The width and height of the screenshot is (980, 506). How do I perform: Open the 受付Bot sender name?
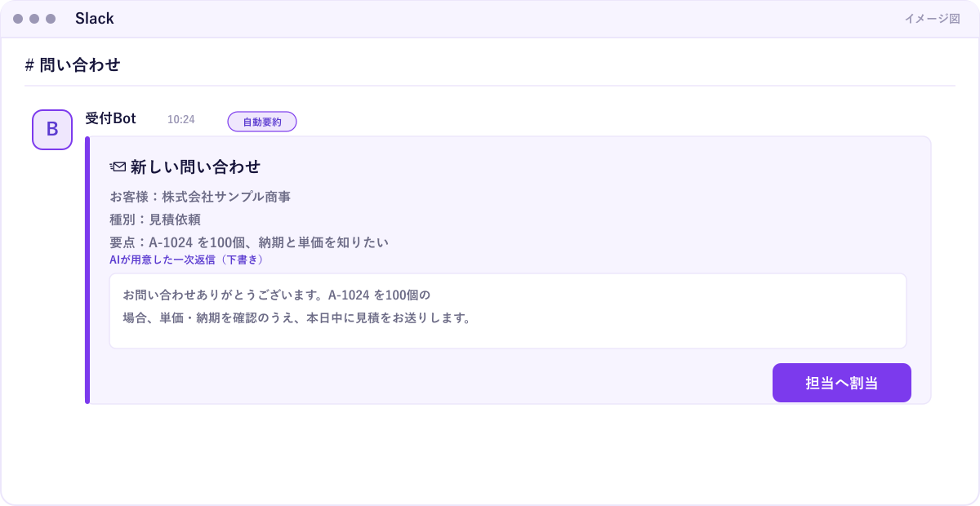[x=110, y=118]
